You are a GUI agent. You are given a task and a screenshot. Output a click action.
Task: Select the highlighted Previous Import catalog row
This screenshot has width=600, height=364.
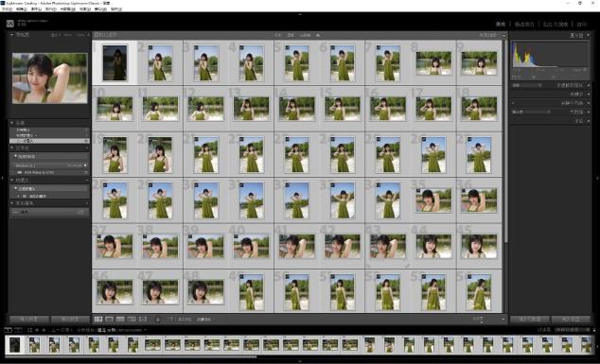(50, 141)
